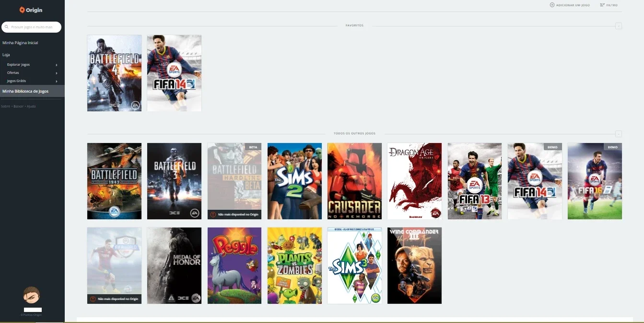Click the search field for games
The image size is (644, 323).
point(32,27)
